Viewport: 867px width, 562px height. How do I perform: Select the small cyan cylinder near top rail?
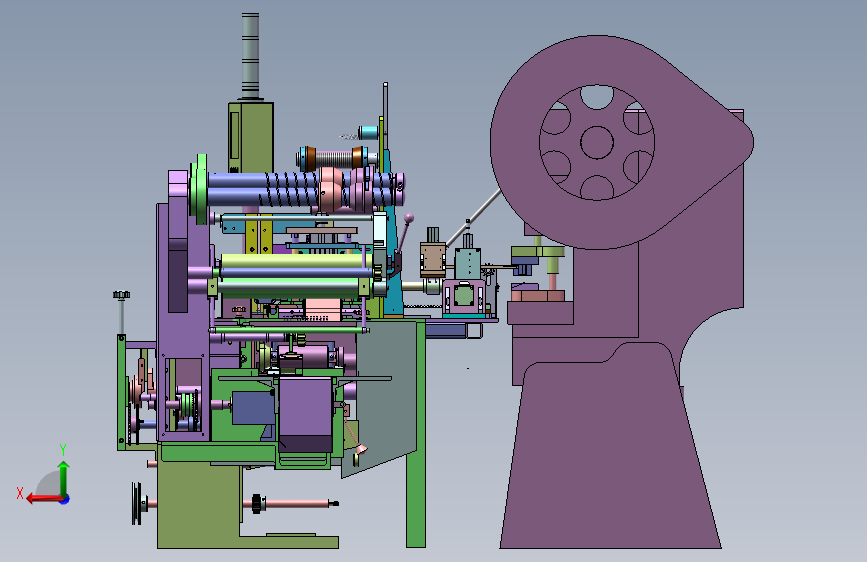point(368,133)
